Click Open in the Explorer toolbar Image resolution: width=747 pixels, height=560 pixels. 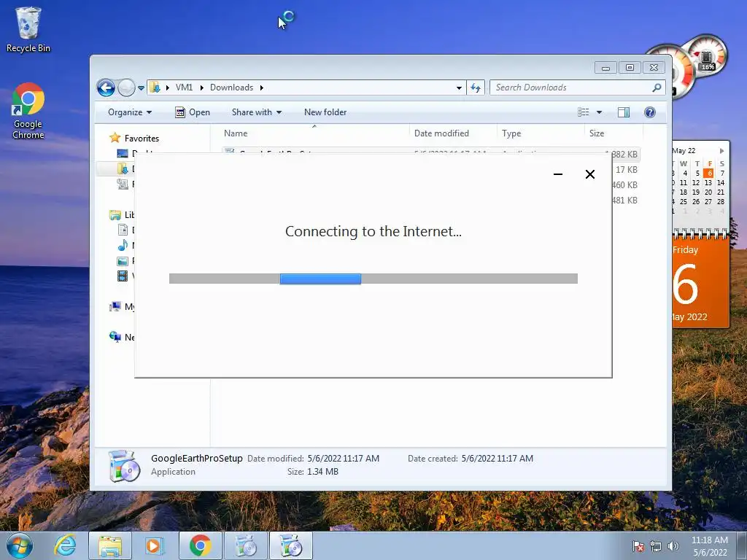point(193,112)
